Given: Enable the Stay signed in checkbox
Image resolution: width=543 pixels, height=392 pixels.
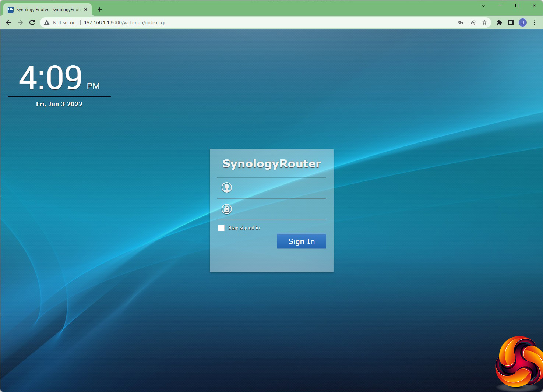Looking at the screenshot, I should (221, 228).
